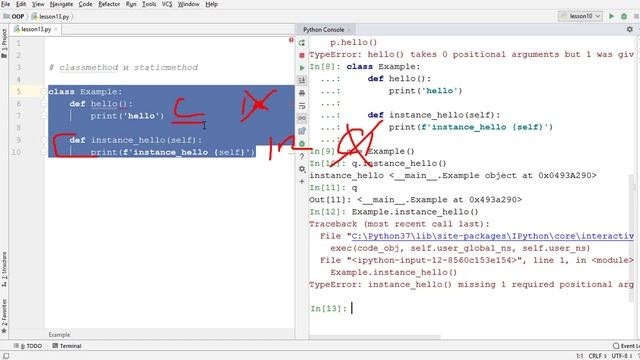Click 'Out[11]' output line in console
This screenshot has height=360, width=640.
point(416,200)
